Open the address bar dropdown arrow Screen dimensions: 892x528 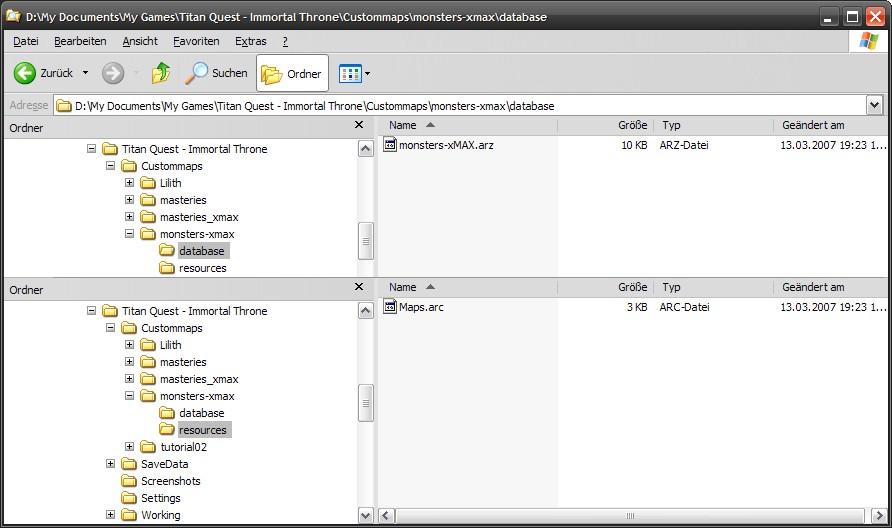click(x=874, y=105)
